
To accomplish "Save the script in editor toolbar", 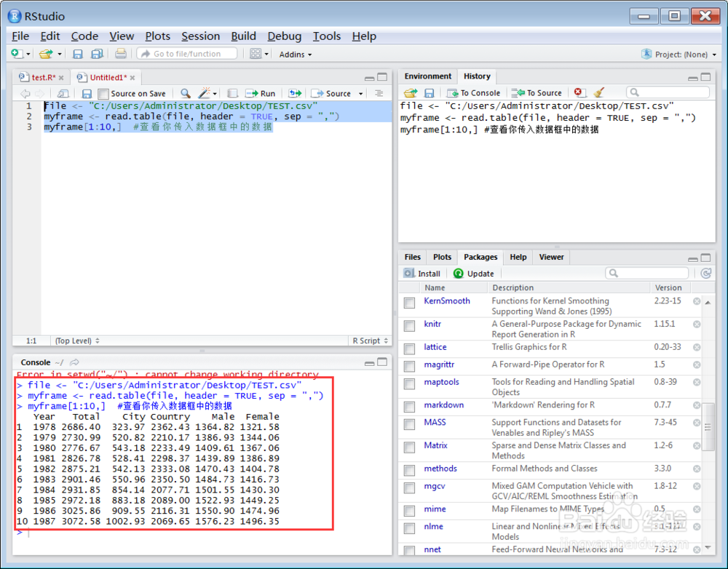I will [87, 93].
